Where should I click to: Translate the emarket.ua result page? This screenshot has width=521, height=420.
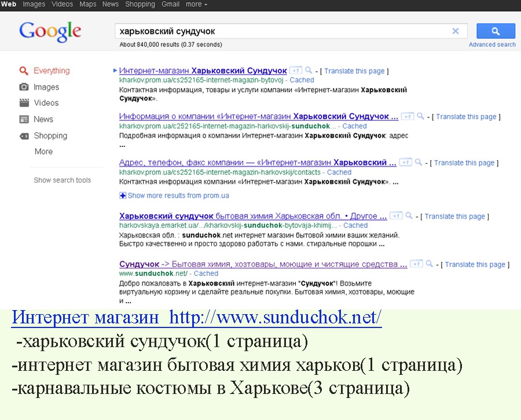pos(454,216)
